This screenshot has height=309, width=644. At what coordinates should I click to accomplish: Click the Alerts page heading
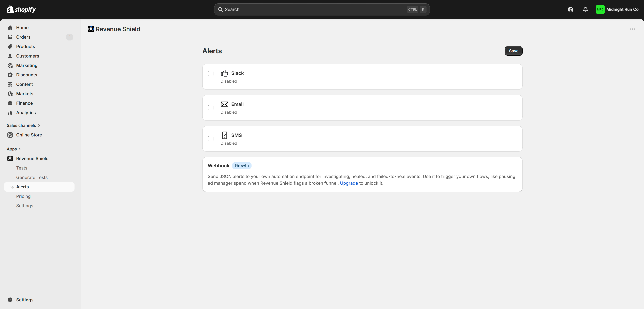[212, 51]
